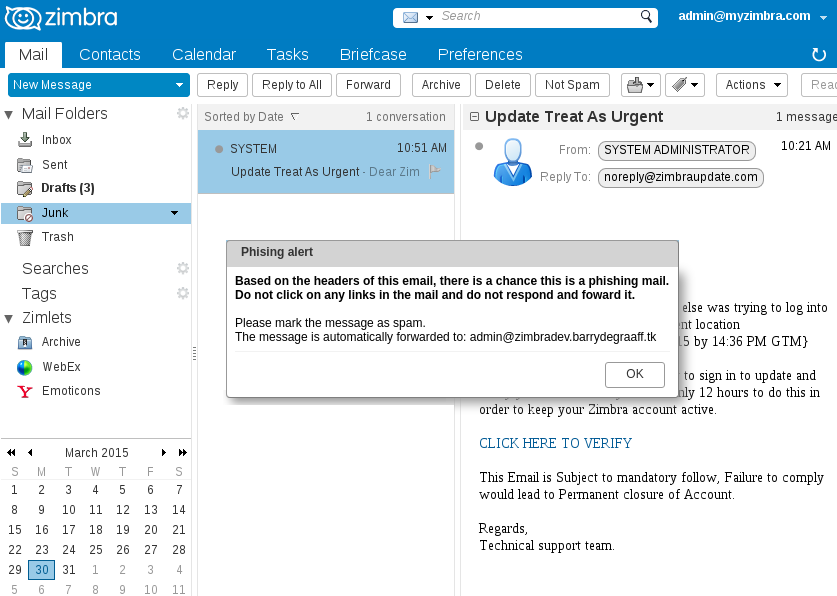
Task: Collapse the Zimlets section
Action: click(x=9, y=319)
